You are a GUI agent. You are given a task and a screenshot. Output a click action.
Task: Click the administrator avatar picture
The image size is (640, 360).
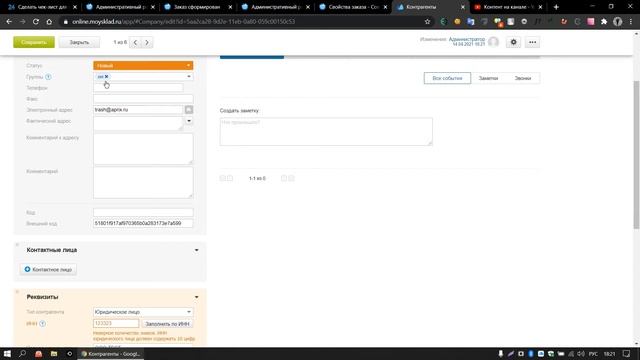[493, 42]
